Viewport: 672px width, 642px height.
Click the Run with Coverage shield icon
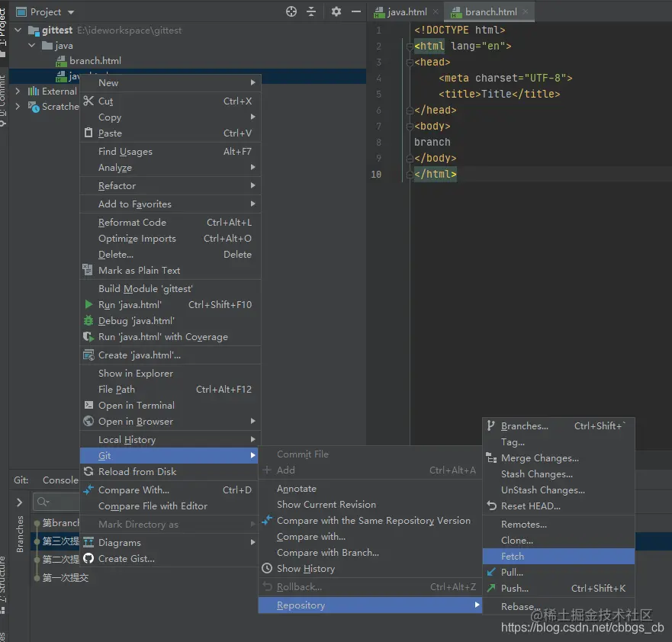[88, 337]
